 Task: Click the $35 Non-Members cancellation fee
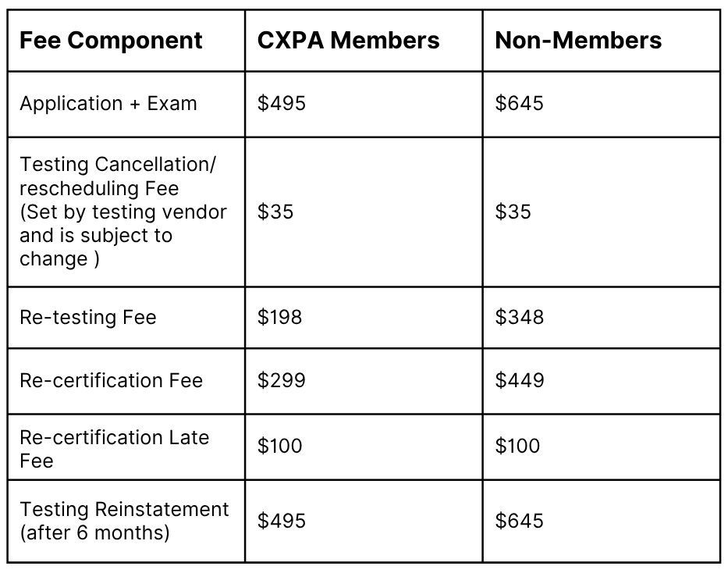click(x=513, y=212)
